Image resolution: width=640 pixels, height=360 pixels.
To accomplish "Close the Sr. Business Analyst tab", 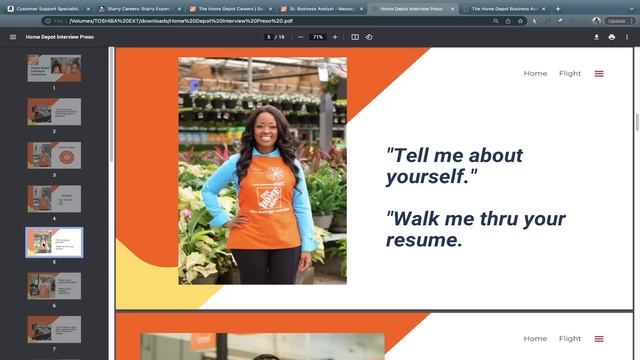I will click(361, 9).
